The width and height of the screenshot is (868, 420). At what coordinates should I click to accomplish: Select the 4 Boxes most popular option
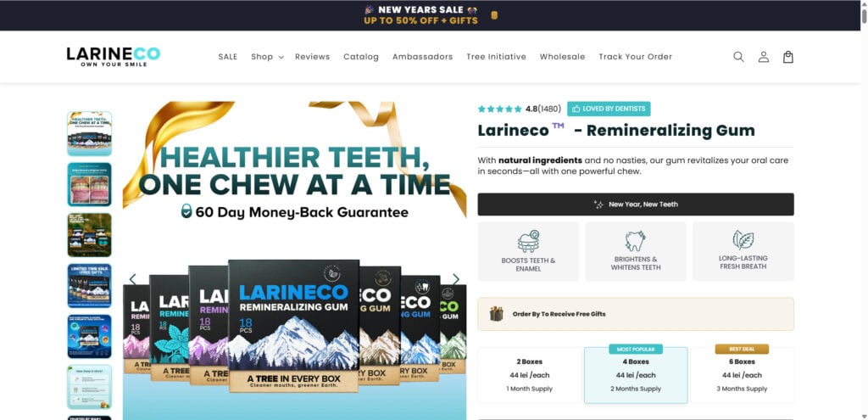pos(636,375)
